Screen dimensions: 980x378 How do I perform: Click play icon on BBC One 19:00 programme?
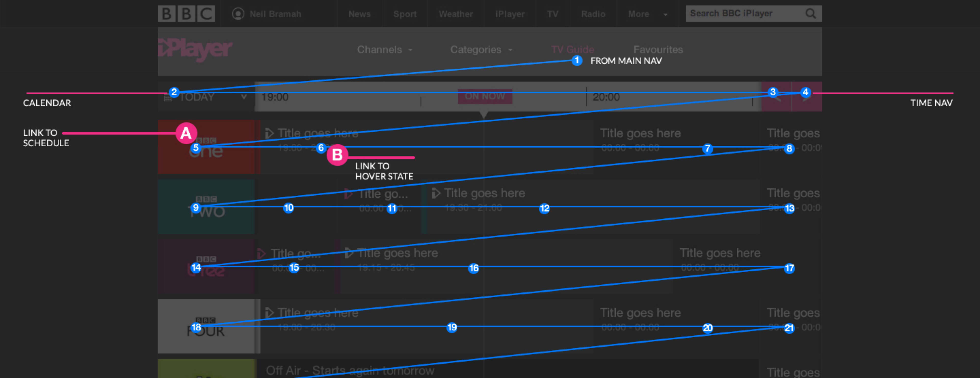(269, 133)
